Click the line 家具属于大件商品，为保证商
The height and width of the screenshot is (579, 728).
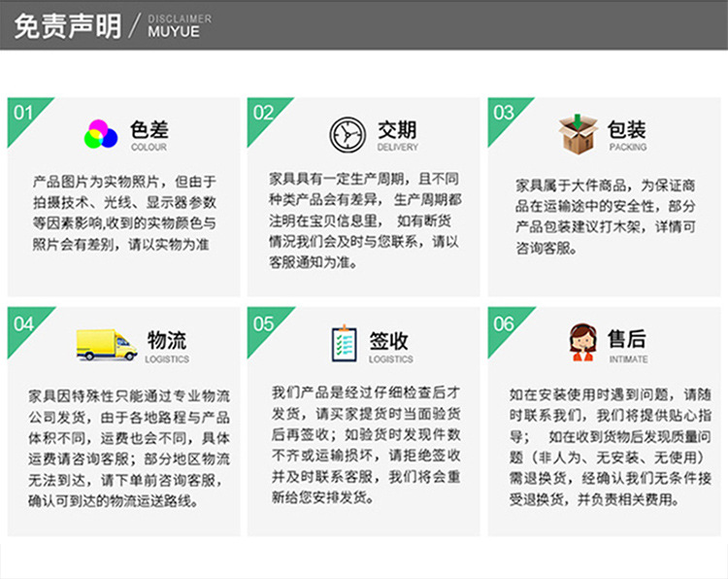606,185
